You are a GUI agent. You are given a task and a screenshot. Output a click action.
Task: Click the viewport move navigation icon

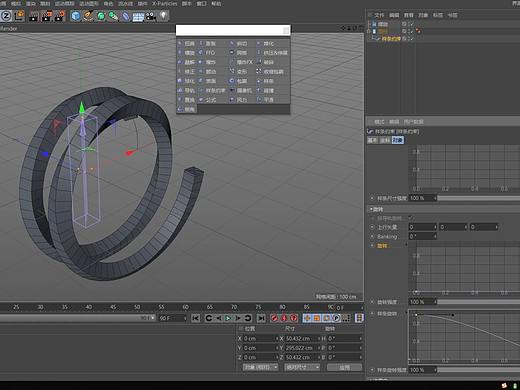pos(343,28)
